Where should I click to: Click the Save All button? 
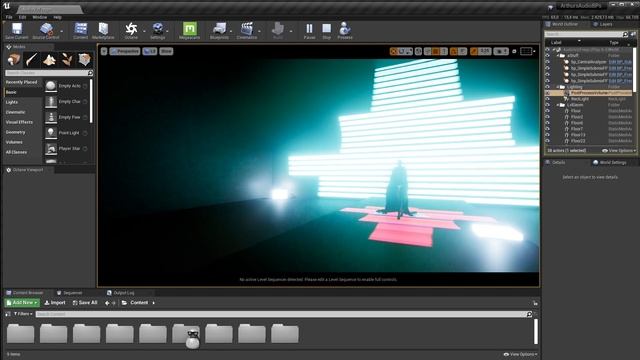point(85,303)
